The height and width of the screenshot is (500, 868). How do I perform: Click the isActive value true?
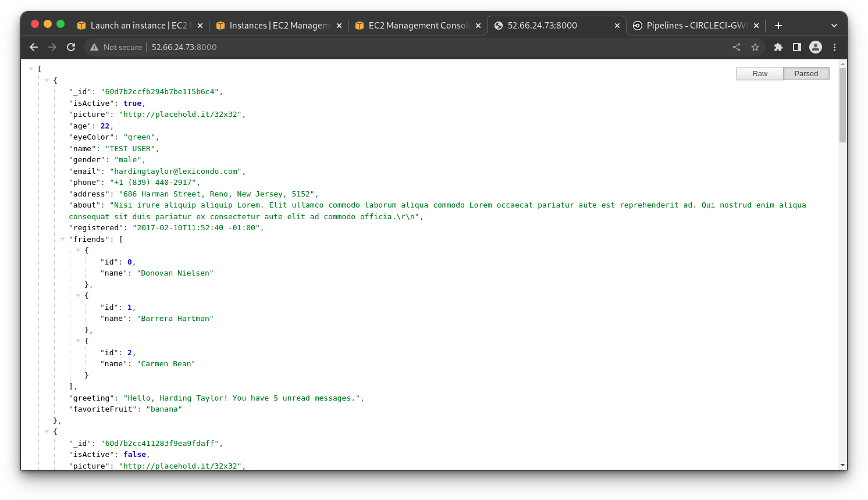(x=132, y=103)
